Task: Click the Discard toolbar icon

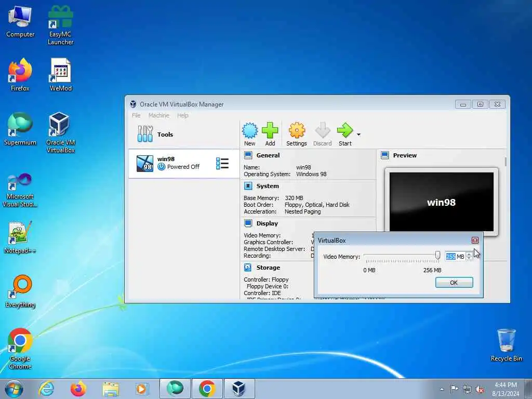Action: click(322, 130)
